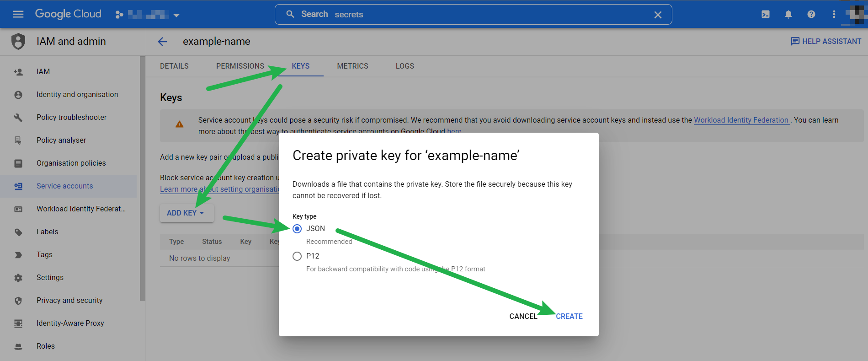Screen dimensions: 868x361
Task: Sort by the Status column header
Action: pyautogui.click(x=212, y=242)
